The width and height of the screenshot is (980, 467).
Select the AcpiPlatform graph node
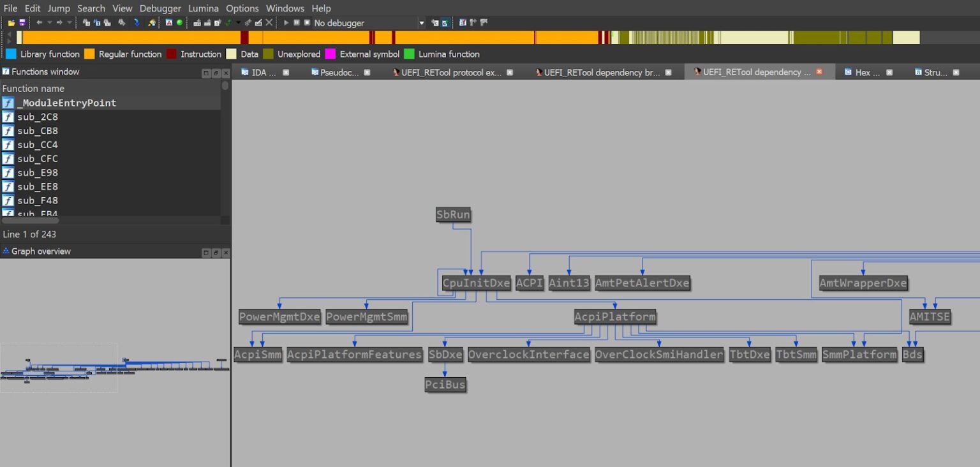(x=614, y=317)
